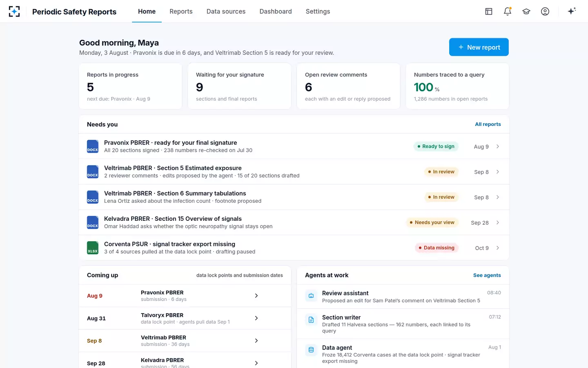
Task: Click the Ready to sign status badge
Action: [436, 146]
